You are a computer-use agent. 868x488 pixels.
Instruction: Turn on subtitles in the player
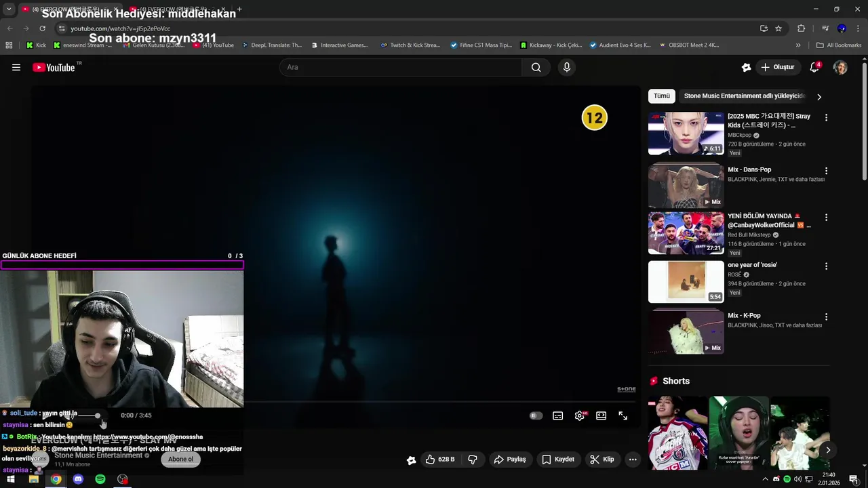tap(557, 415)
